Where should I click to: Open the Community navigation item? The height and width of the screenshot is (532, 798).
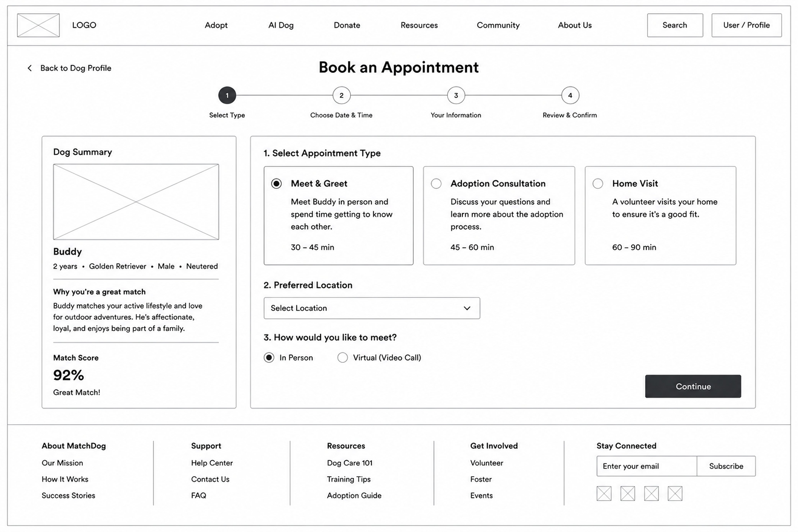tap(498, 25)
